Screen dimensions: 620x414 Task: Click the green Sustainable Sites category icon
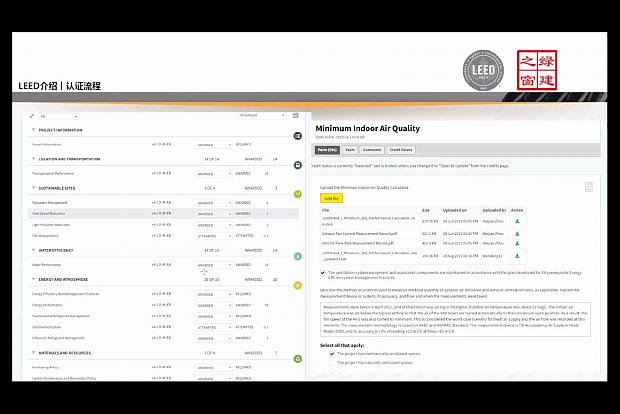click(297, 194)
